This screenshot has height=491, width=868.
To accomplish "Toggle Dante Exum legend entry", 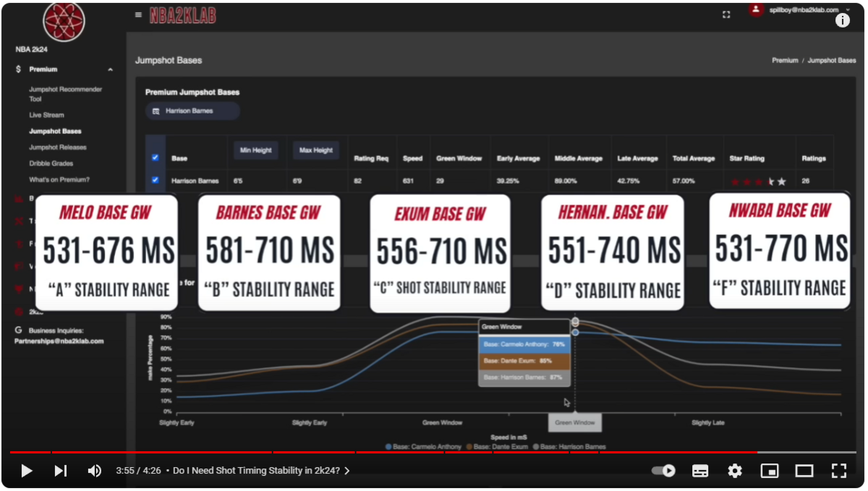I will coord(498,447).
